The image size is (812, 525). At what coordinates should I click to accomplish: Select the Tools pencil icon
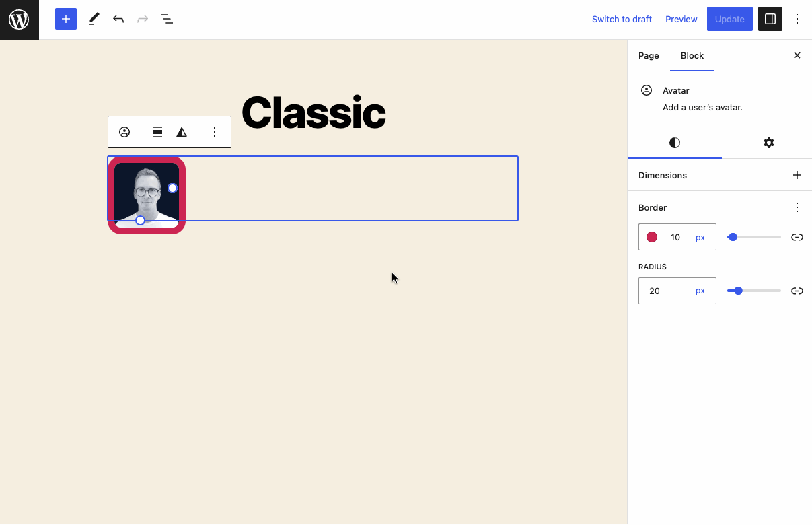pos(94,19)
